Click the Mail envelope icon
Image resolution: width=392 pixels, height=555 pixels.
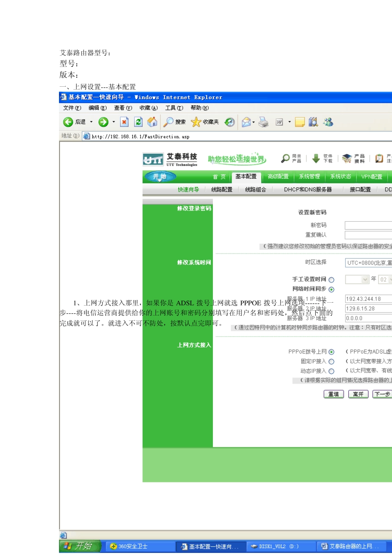pyautogui.click(x=246, y=122)
